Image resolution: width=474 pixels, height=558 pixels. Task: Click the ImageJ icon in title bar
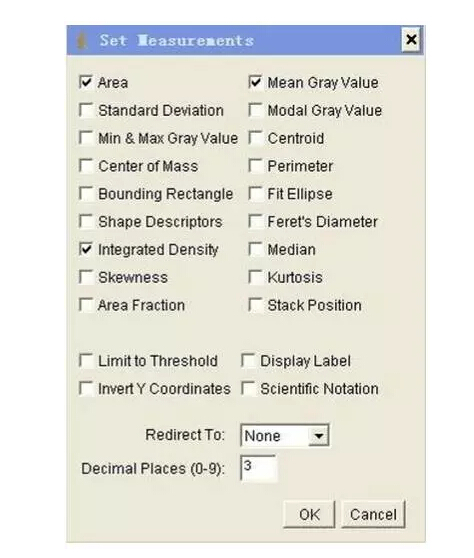point(82,41)
